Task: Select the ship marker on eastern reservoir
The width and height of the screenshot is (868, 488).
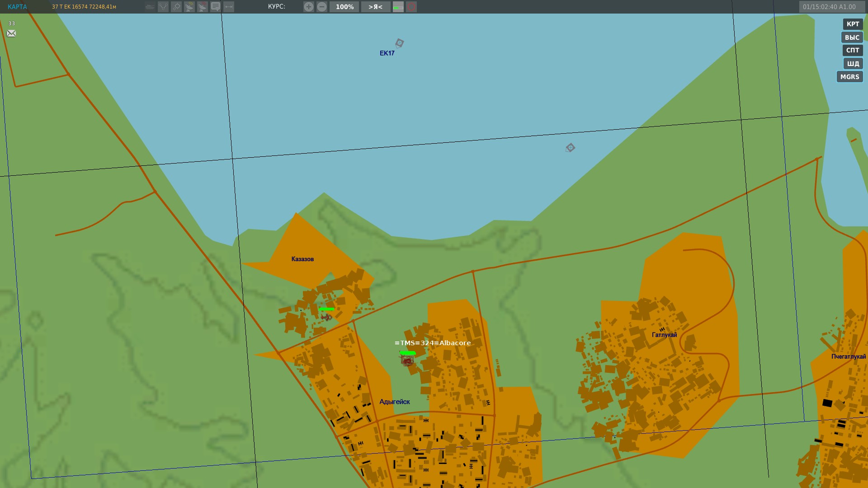Action: [570, 148]
